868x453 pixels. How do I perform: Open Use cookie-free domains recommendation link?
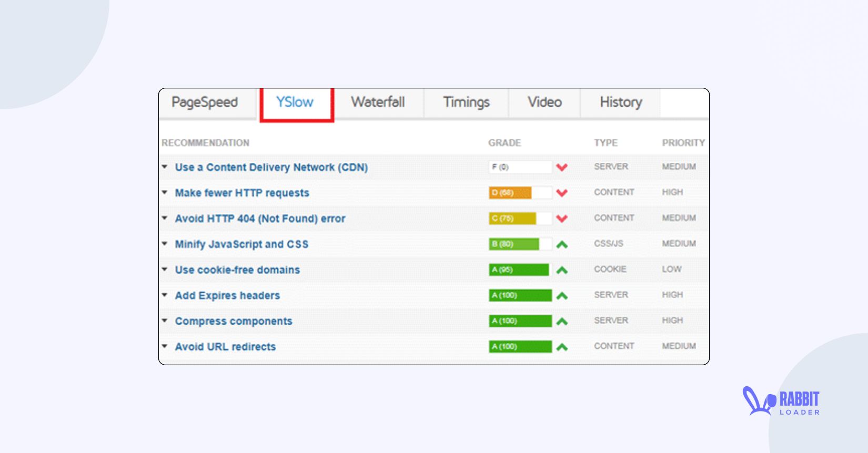click(x=237, y=270)
